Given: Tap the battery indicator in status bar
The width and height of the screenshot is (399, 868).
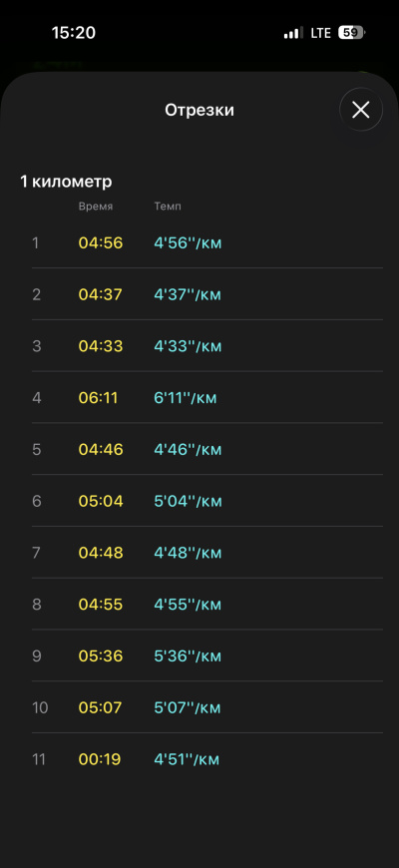Looking at the screenshot, I should pyautogui.click(x=352, y=33).
